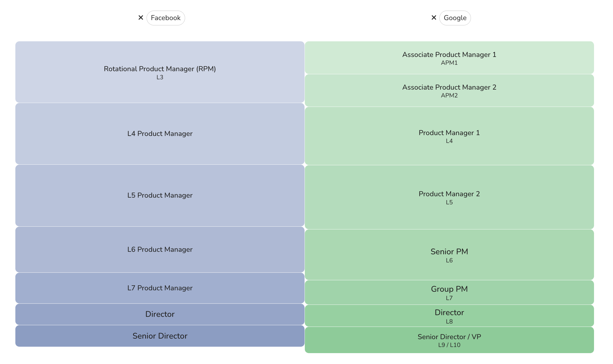Remove Facebook with the X icon
This screenshot has width=613, height=364.
click(x=141, y=18)
